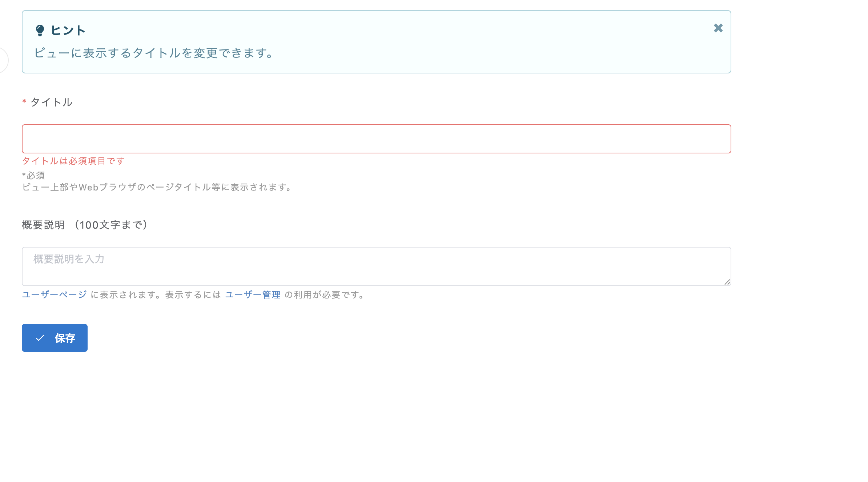Click the タイトル field label

click(51, 102)
